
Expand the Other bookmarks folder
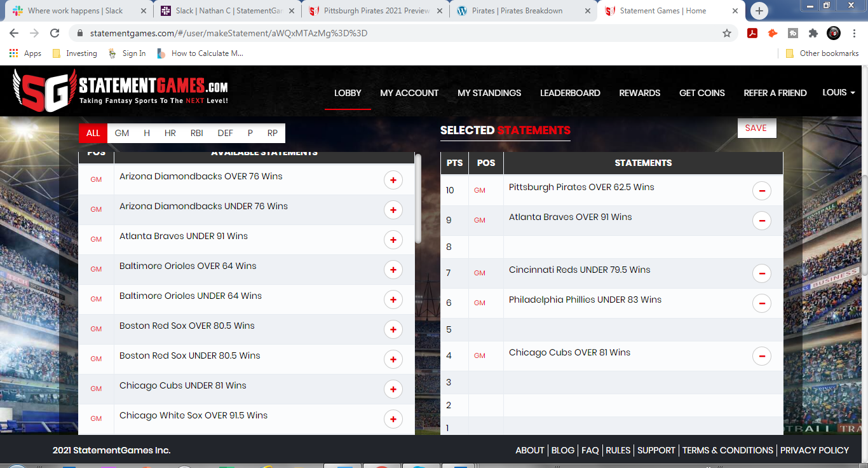point(822,53)
